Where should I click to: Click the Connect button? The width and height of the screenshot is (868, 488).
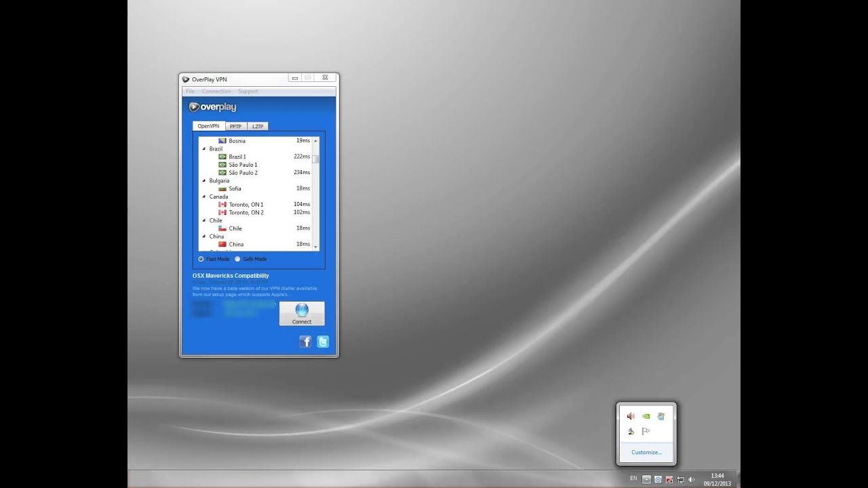pos(302,314)
